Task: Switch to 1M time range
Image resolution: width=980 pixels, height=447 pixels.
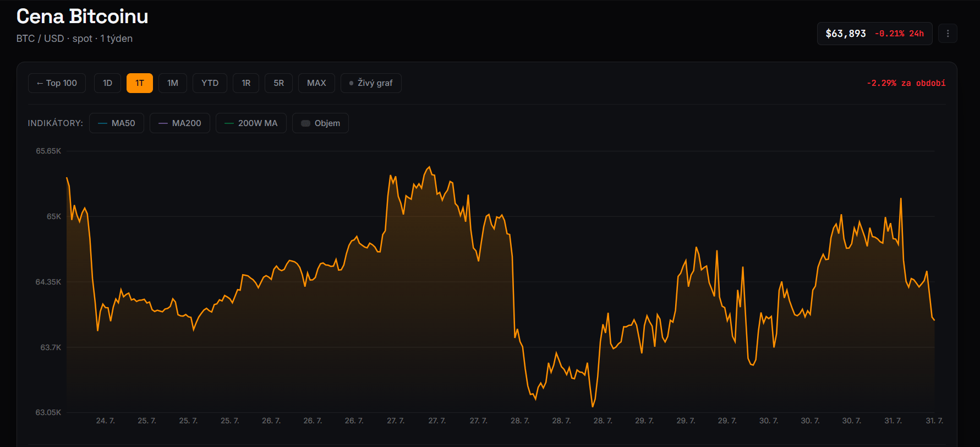Action: (173, 83)
